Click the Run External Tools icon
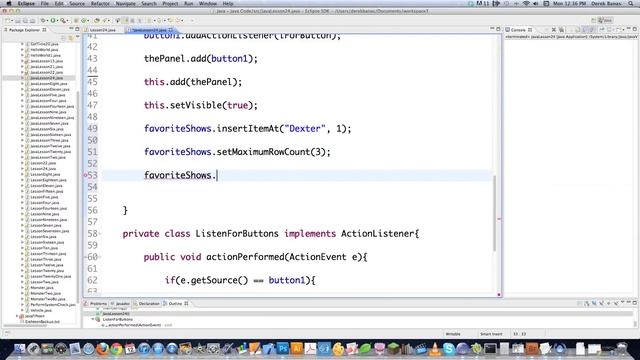Viewport: 640px width, 360px height. (62, 20)
